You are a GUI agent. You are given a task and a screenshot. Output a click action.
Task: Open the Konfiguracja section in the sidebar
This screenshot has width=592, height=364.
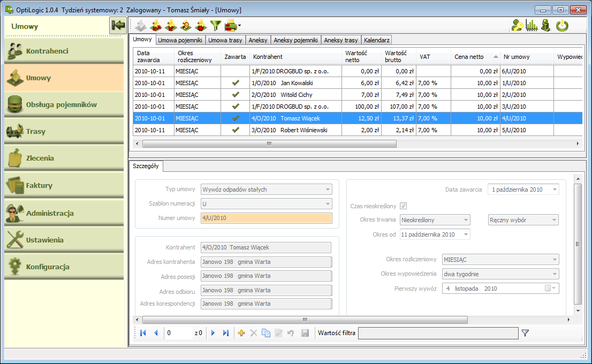coord(64,267)
